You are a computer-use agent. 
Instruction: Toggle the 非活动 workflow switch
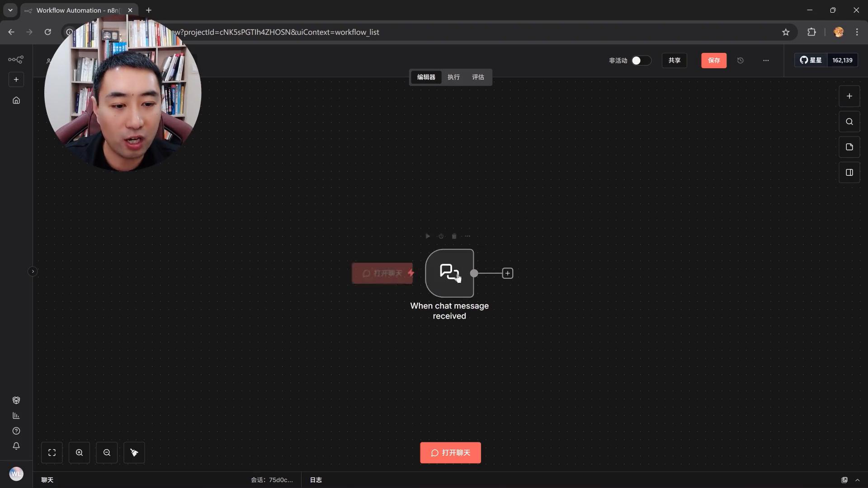pyautogui.click(x=641, y=60)
